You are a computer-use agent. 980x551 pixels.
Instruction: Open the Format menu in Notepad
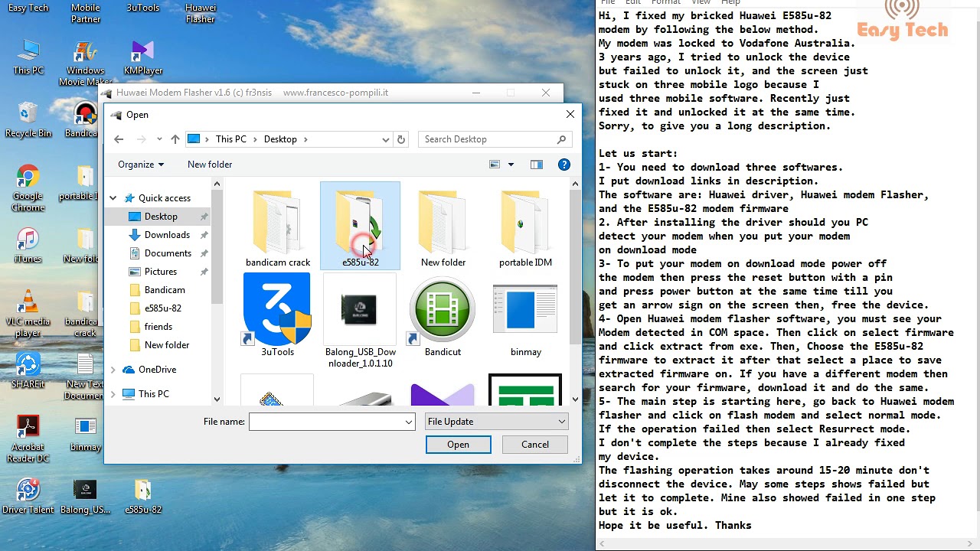[x=665, y=3]
